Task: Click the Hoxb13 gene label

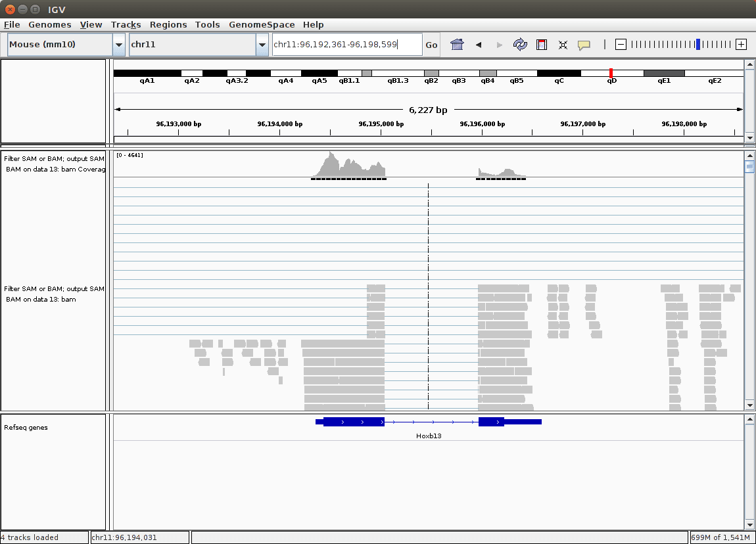Action: tap(429, 436)
